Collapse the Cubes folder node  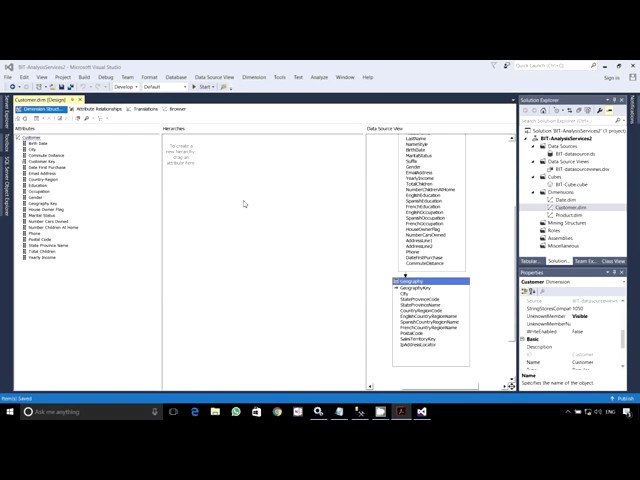[x=533, y=177]
